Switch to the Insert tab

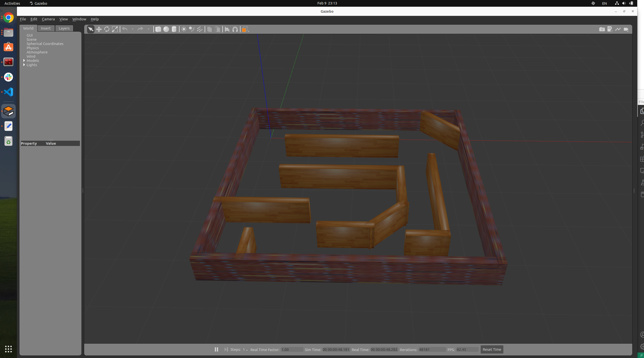pos(46,28)
